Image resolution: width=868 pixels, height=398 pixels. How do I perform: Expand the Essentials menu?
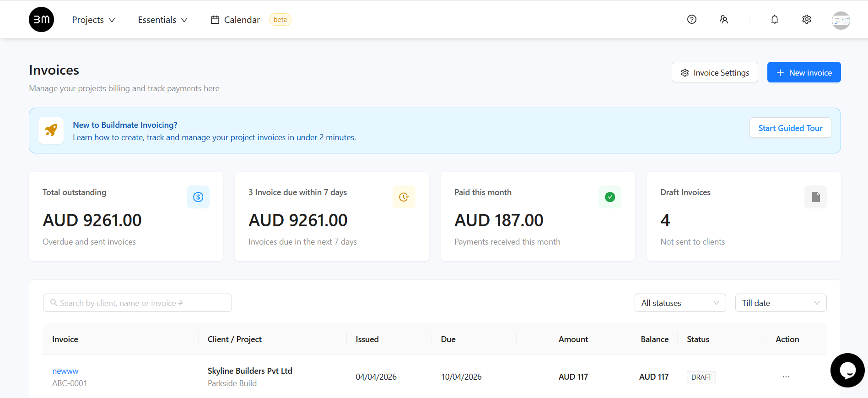(x=162, y=20)
